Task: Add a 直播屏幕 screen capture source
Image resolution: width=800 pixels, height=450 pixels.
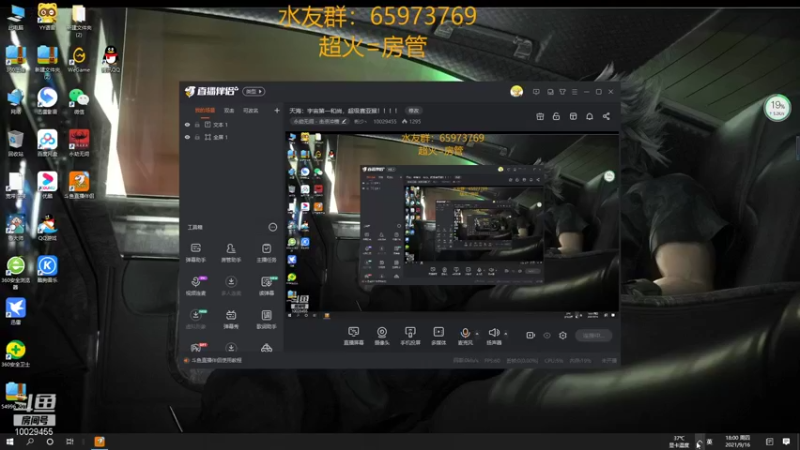Action: [x=354, y=336]
